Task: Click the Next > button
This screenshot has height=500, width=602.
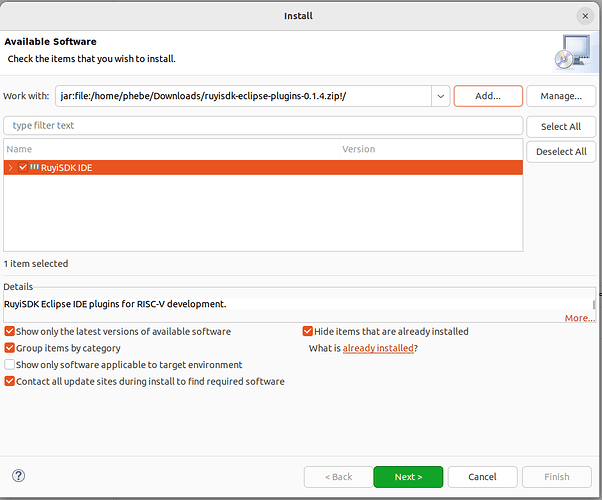Action: (408, 477)
